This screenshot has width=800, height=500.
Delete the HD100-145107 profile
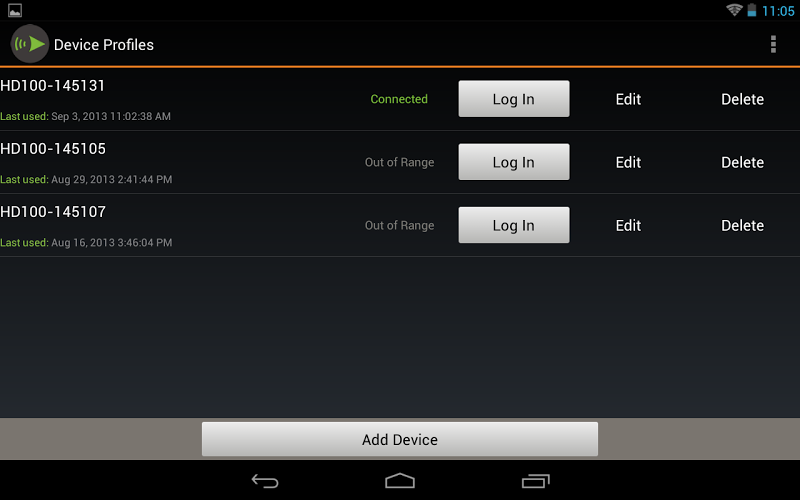(x=742, y=226)
